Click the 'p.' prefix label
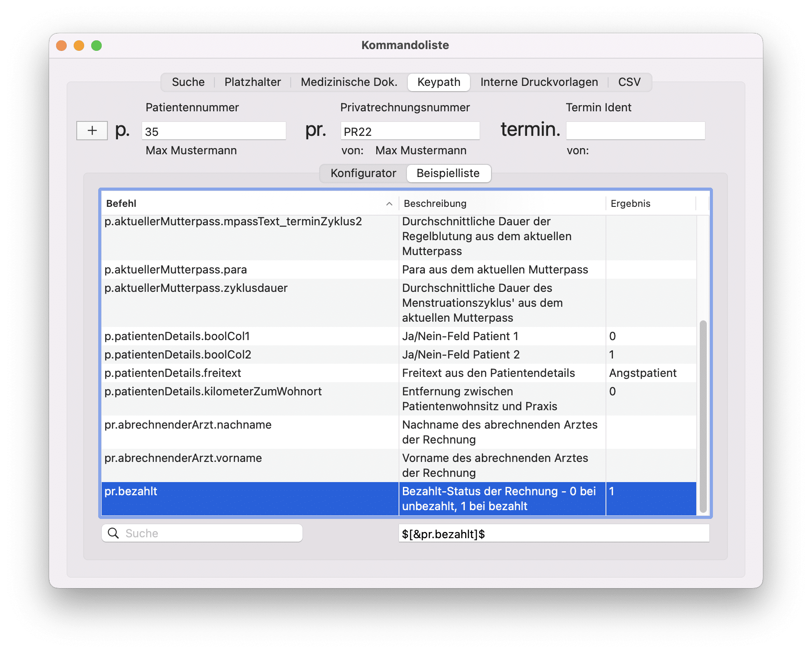812x653 pixels. (x=122, y=130)
